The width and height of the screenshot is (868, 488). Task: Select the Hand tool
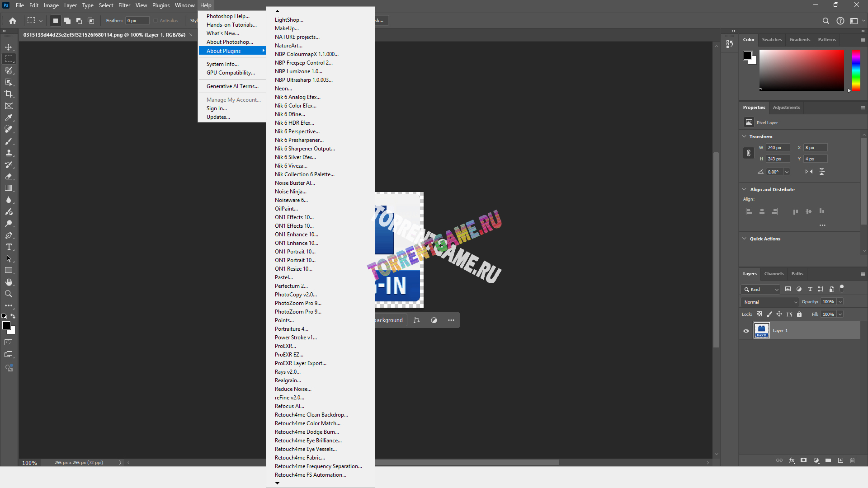point(9,282)
